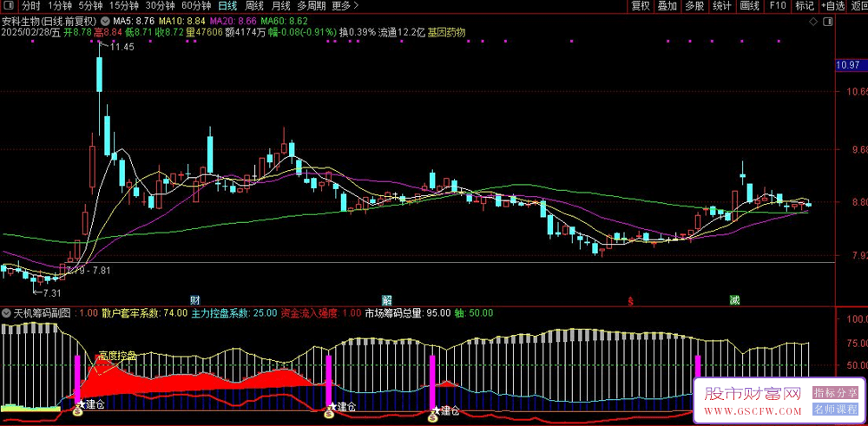Click the 换0.39% turnover readout

point(357,33)
